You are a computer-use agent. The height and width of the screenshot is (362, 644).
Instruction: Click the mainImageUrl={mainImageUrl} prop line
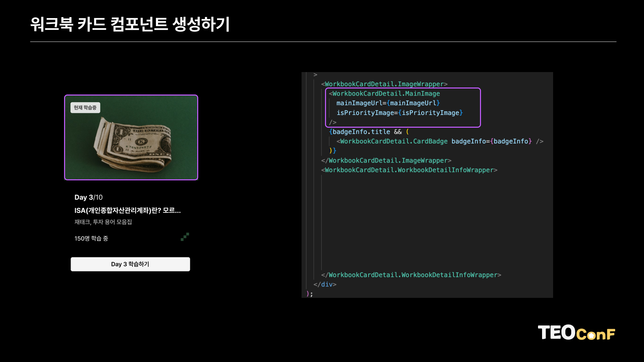pyautogui.click(x=388, y=103)
